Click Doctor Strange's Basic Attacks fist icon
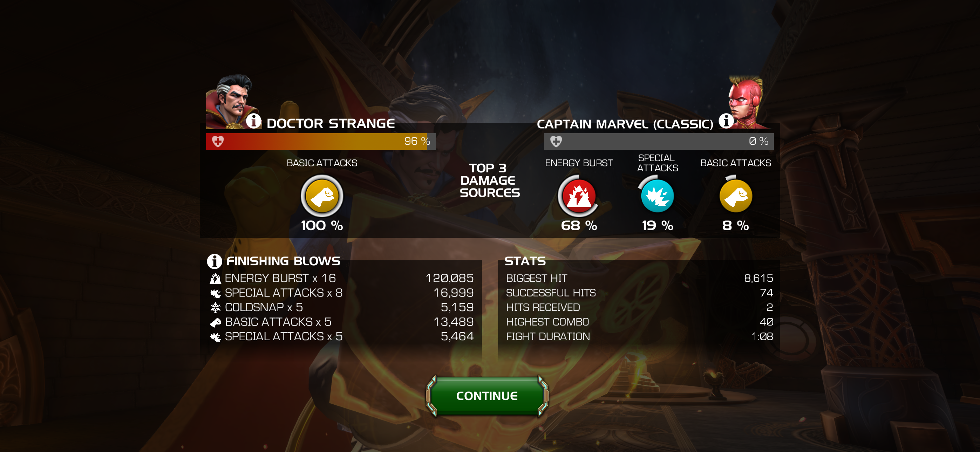Viewport: 980px width, 452px height. [x=322, y=196]
